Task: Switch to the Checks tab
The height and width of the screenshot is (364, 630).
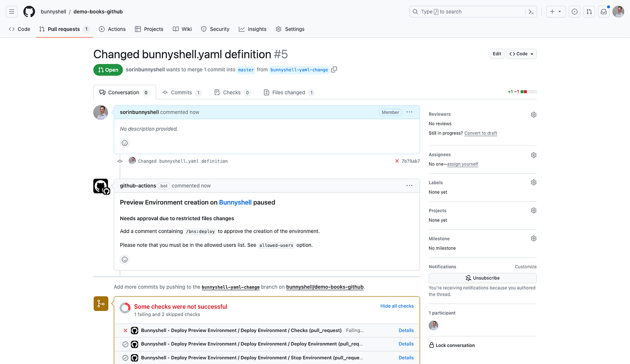Action: click(232, 93)
